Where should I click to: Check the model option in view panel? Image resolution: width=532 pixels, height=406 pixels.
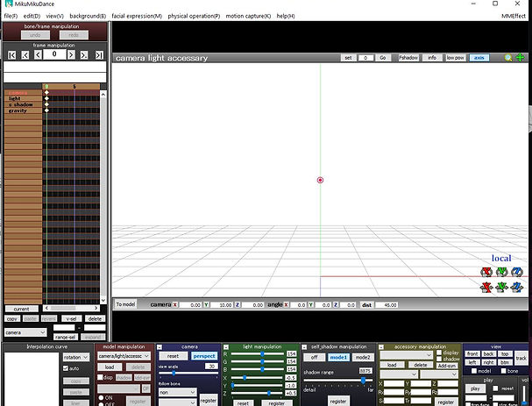point(474,371)
